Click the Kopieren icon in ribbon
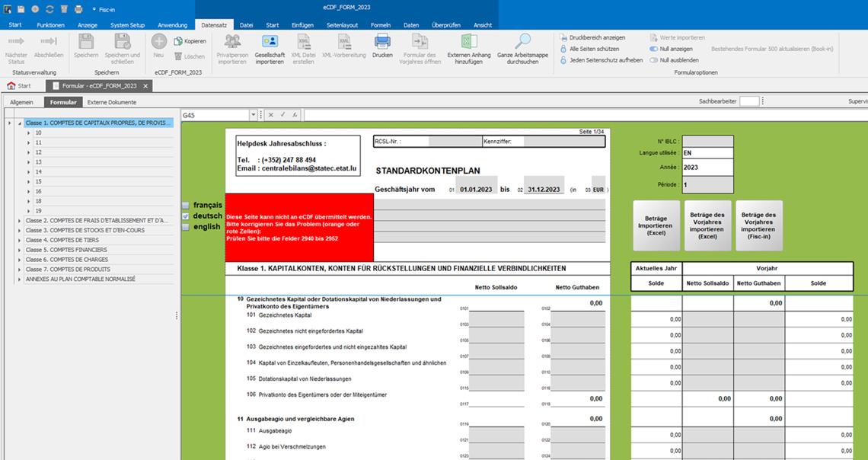The height and width of the screenshot is (460, 868). click(x=178, y=41)
